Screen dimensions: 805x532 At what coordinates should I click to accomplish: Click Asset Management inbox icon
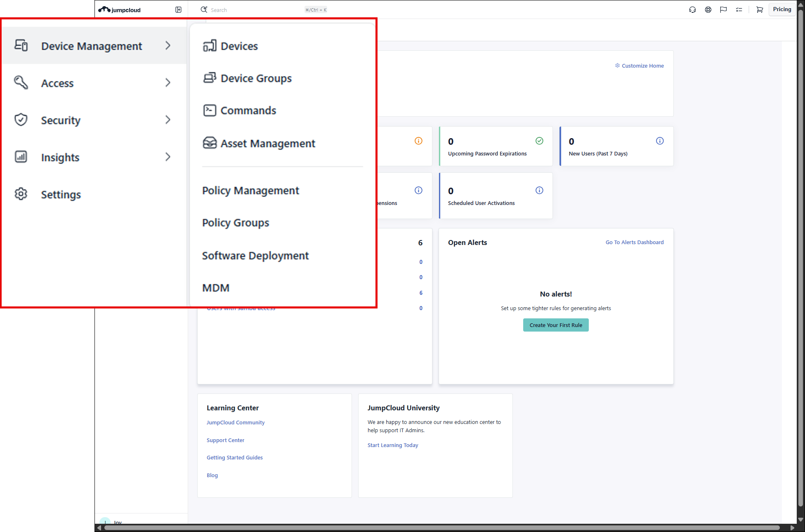click(210, 143)
